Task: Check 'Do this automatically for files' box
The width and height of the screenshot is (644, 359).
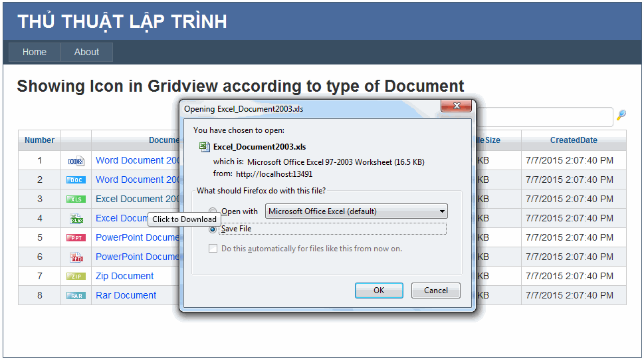Action: pos(213,248)
